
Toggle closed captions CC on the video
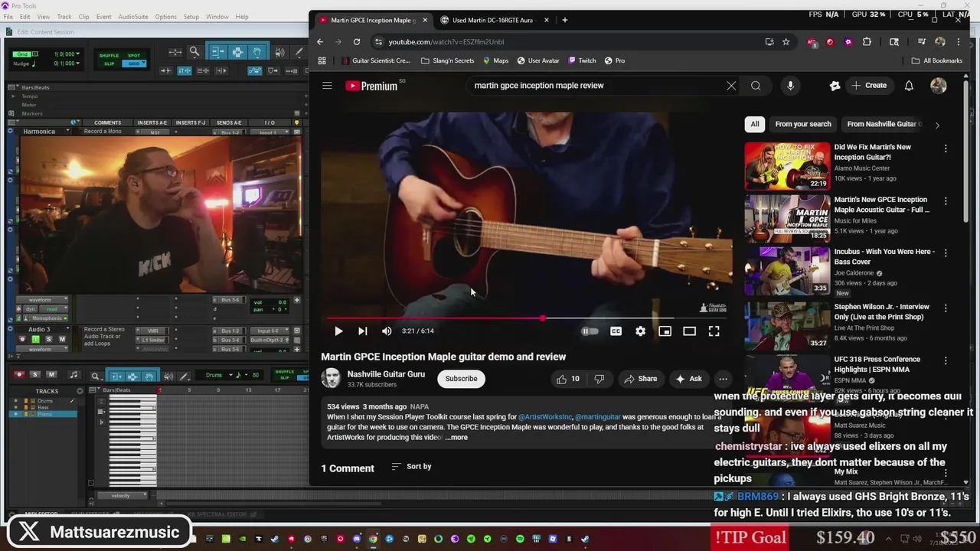coord(616,331)
